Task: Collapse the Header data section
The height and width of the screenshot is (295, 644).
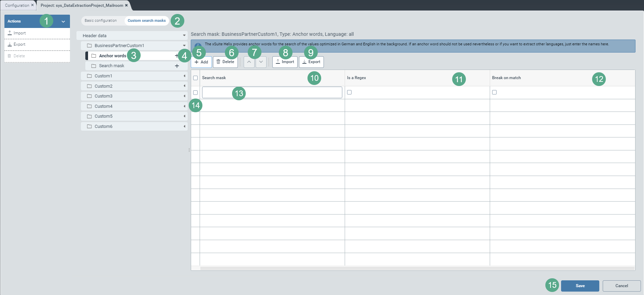Action: tap(184, 35)
